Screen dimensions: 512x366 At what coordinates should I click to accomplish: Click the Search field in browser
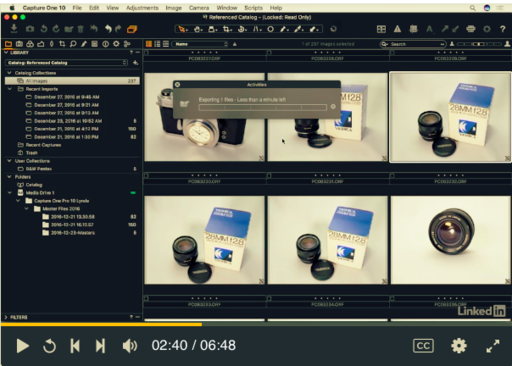[x=413, y=44]
